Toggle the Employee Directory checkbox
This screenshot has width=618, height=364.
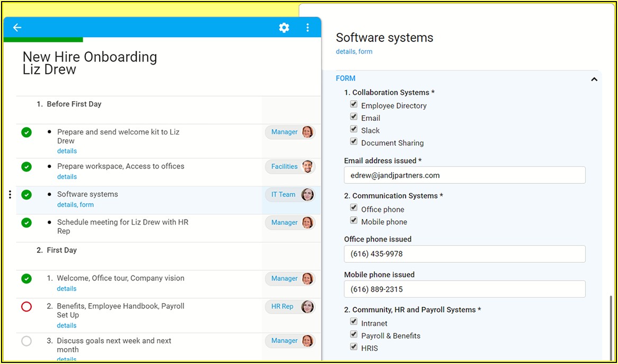(354, 104)
